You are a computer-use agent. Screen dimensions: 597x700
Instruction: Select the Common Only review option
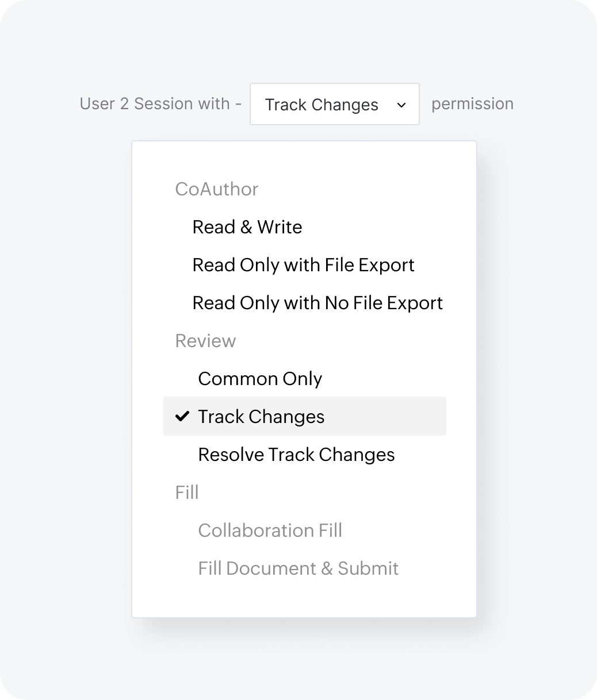pos(260,379)
